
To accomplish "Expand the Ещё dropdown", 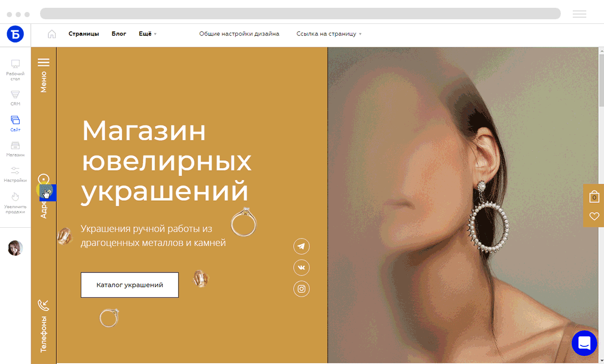I will click(147, 34).
